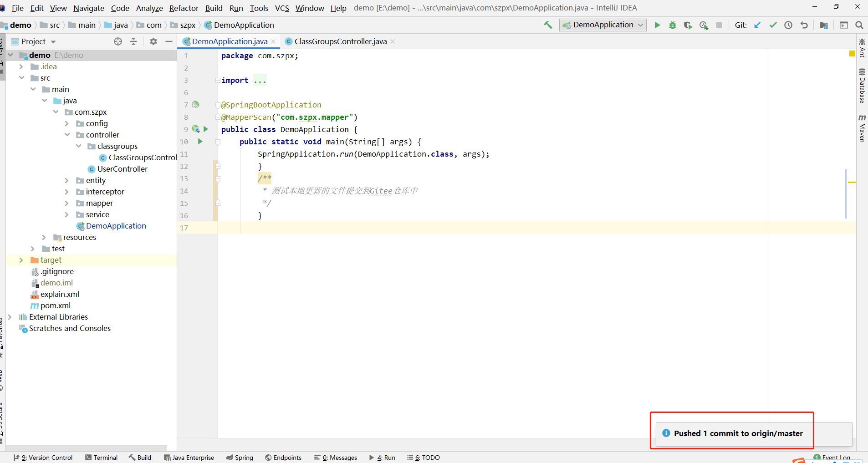Click run gutter arrow on line 9
The image size is (868, 463).
pos(206,129)
